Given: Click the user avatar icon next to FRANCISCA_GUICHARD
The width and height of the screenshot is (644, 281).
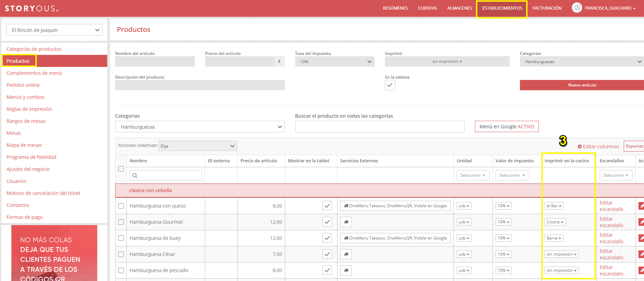Looking at the screenshot, I should pyautogui.click(x=577, y=8).
